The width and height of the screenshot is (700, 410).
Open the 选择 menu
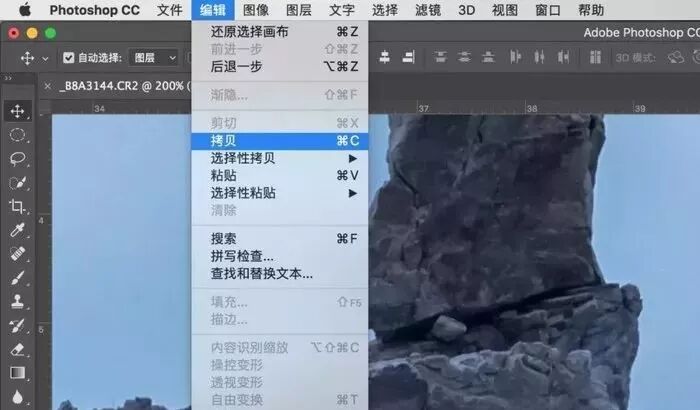coord(385,10)
